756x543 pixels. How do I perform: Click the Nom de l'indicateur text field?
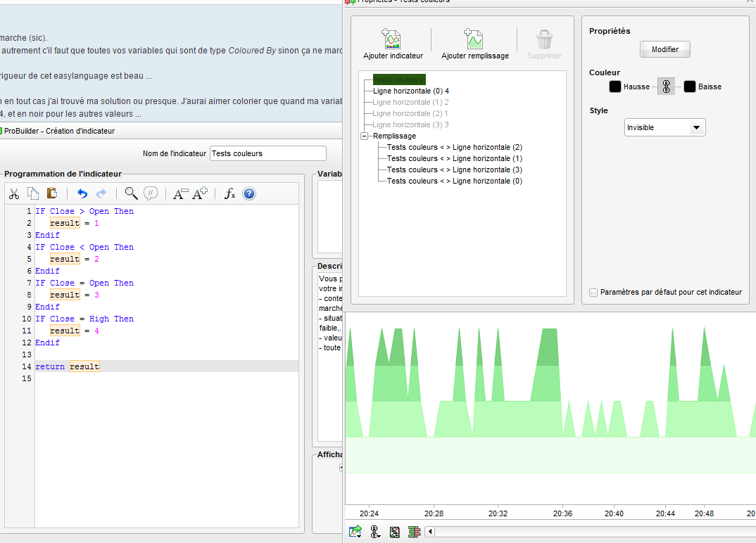click(267, 153)
